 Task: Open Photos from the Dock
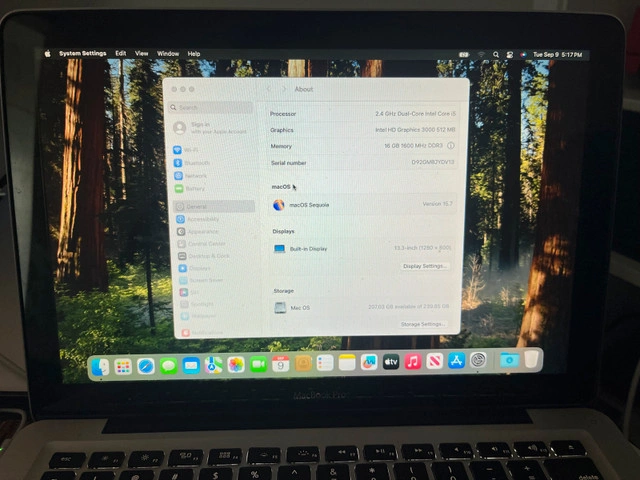236,364
